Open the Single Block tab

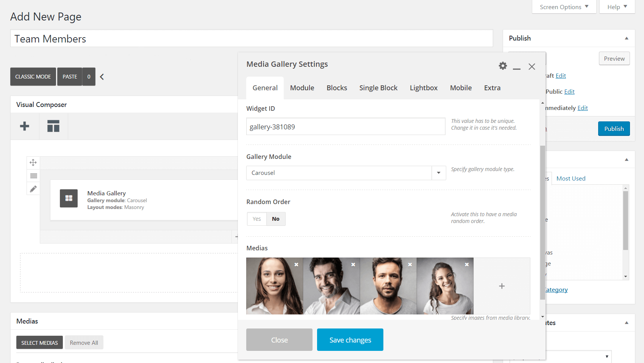378,88
